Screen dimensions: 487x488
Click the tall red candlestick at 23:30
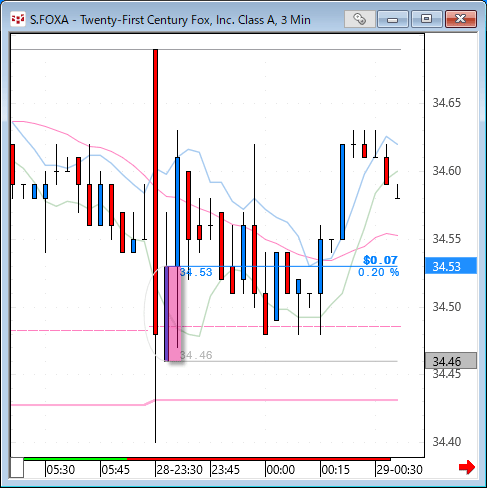pyautogui.click(x=155, y=192)
